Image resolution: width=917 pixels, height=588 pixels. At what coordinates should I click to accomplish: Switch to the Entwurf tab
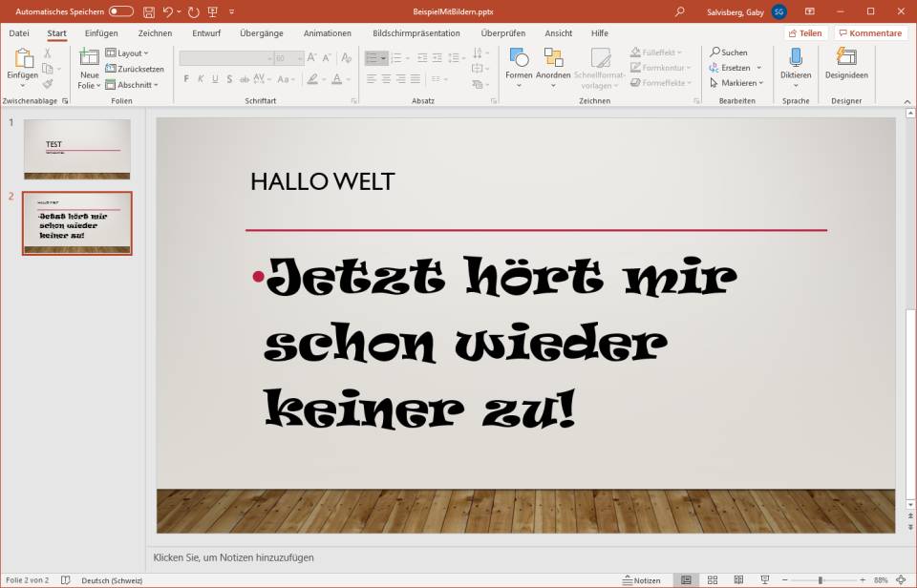tap(206, 33)
